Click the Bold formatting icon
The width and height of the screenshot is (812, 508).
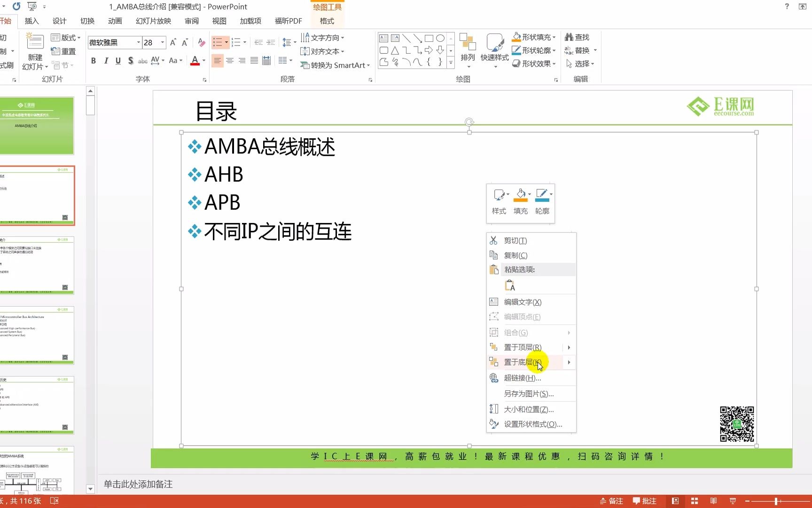[94, 61]
